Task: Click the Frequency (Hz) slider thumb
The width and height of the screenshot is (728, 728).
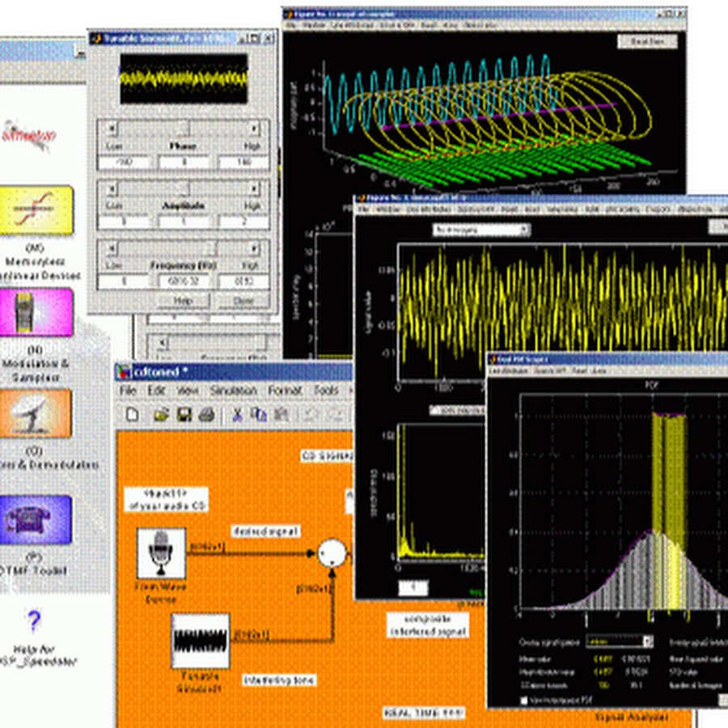Action: point(211,249)
